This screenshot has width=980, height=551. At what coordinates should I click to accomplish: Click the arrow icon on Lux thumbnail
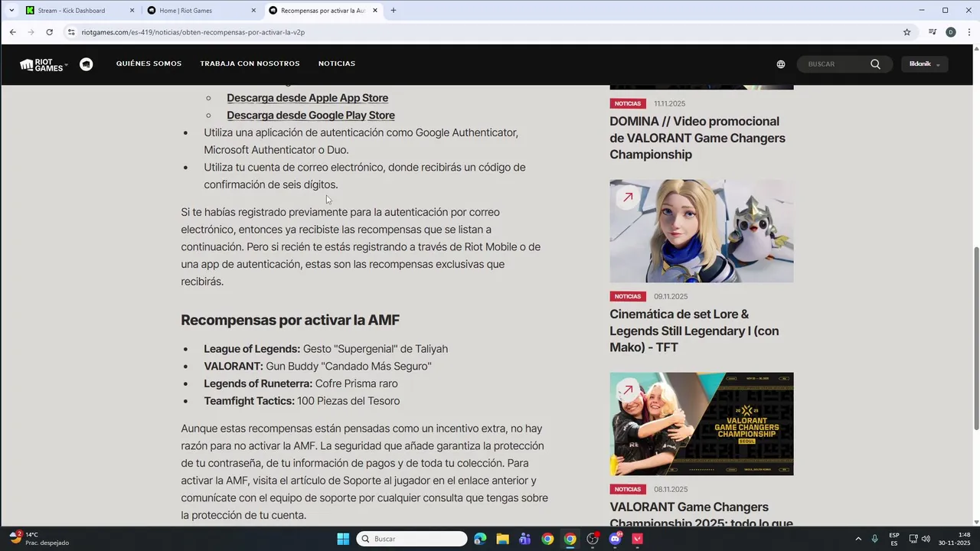click(628, 197)
